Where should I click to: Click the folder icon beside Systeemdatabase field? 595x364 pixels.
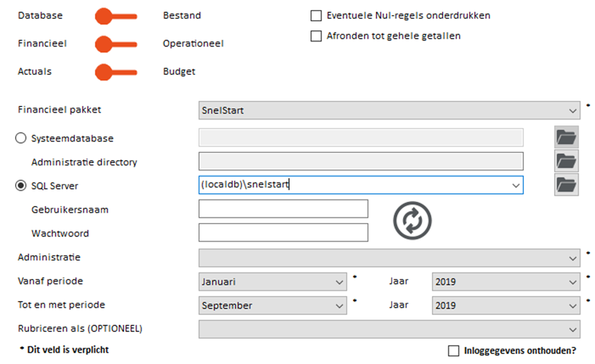[x=566, y=137]
